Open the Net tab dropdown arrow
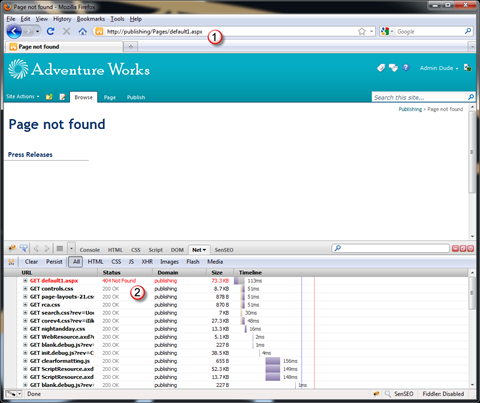 click(204, 250)
